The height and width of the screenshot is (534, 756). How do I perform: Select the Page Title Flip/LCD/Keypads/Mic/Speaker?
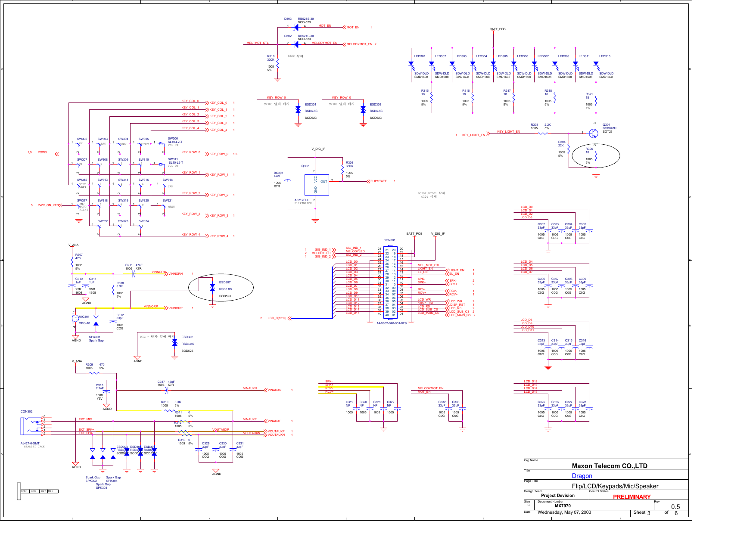coord(615,486)
